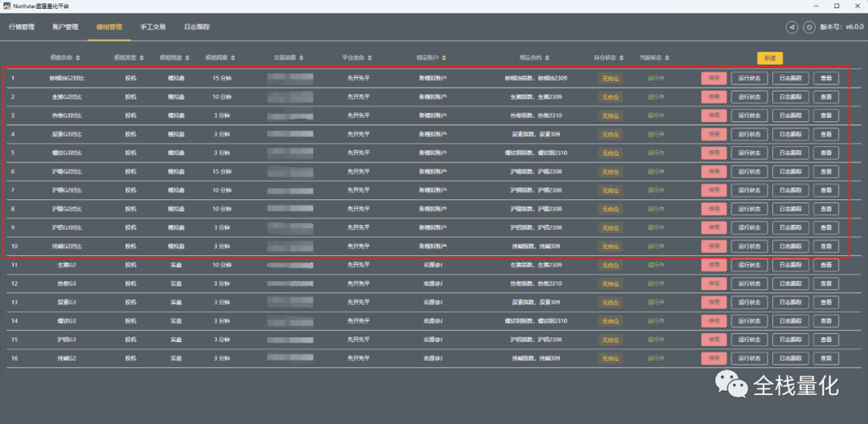Screen dimensions: 868x424
Task: Sort the list by 模组类型 column arrows
Action: (141, 58)
